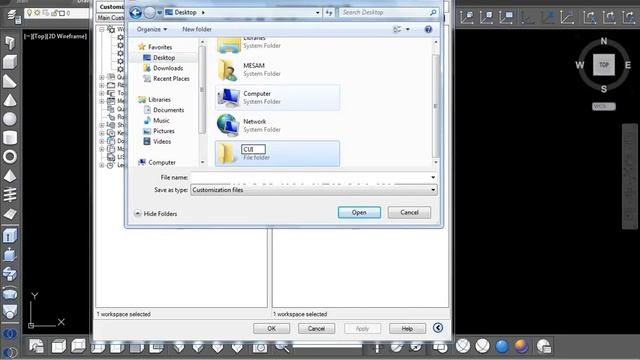This screenshot has height=360, width=640.
Task: Select the Helix tool in left toolbar
Action: point(10,195)
